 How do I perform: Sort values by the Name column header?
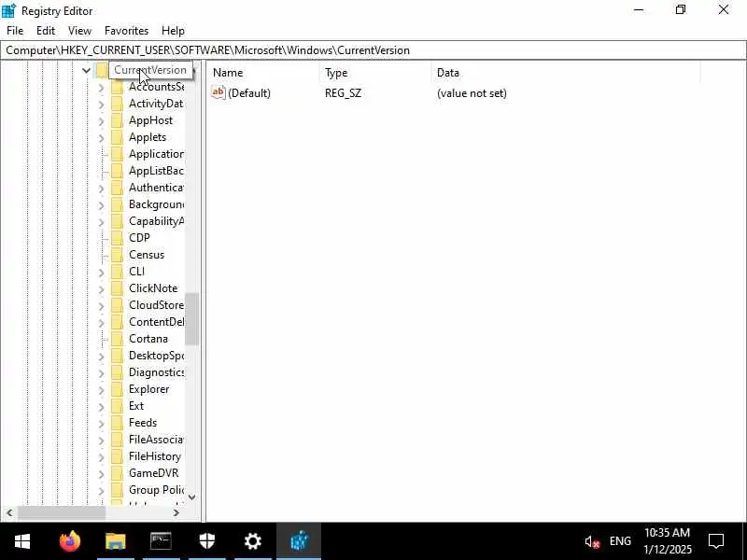click(x=263, y=73)
